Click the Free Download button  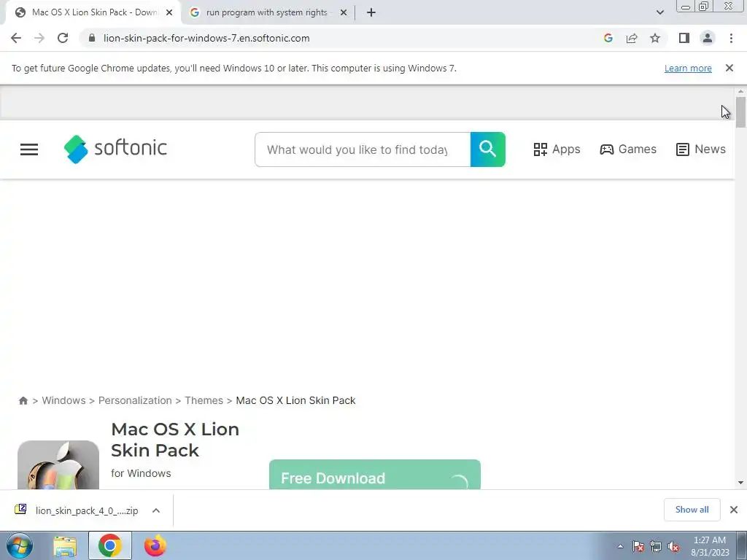tap(375, 475)
